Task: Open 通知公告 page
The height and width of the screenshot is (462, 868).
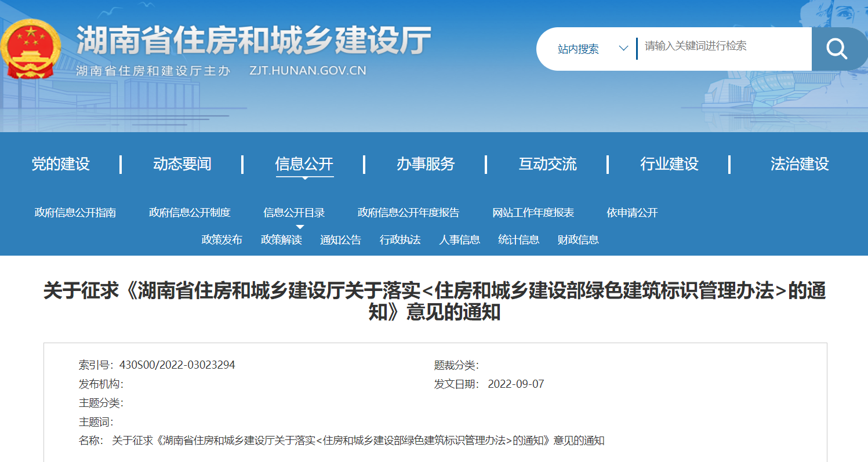Action: point(341,239)
